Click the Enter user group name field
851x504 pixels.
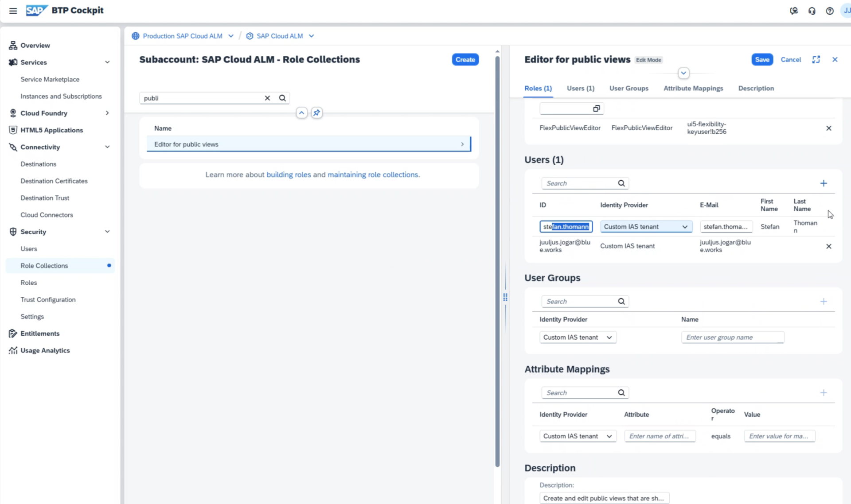click(x=732, y=337)
